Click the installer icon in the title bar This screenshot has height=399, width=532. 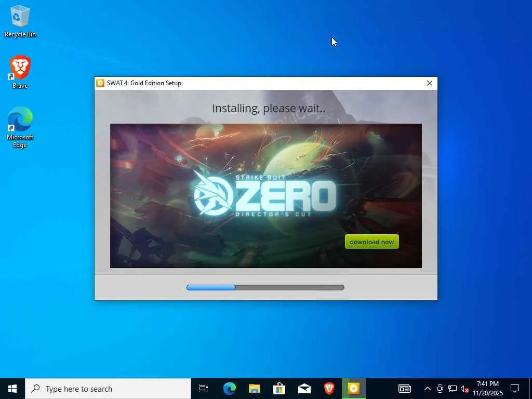(x=100, y=83)
